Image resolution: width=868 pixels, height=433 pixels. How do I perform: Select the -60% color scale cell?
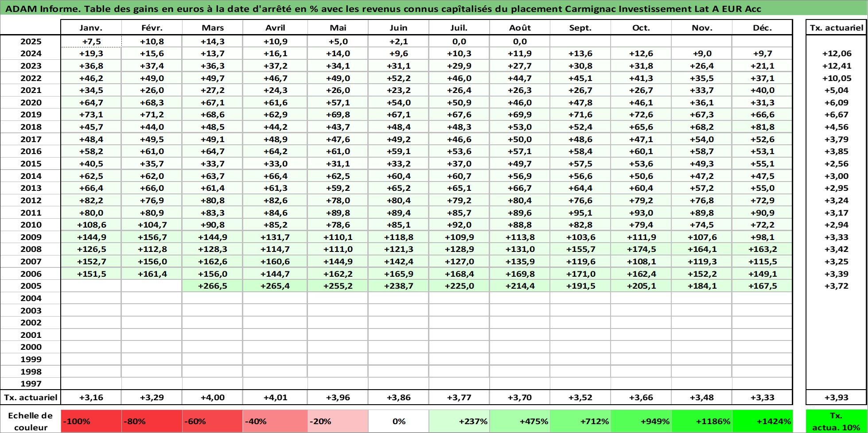pyautogui.click(x=212, y=421)
